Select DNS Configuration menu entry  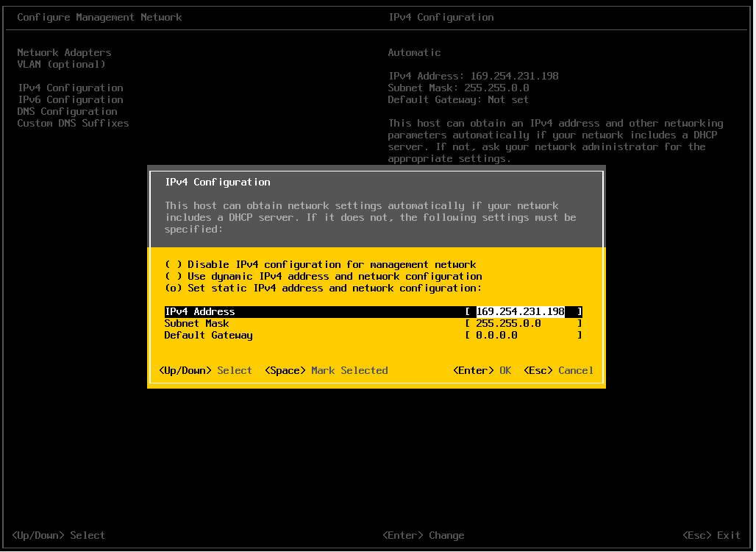pyautogui.click(x=67, y=111)
